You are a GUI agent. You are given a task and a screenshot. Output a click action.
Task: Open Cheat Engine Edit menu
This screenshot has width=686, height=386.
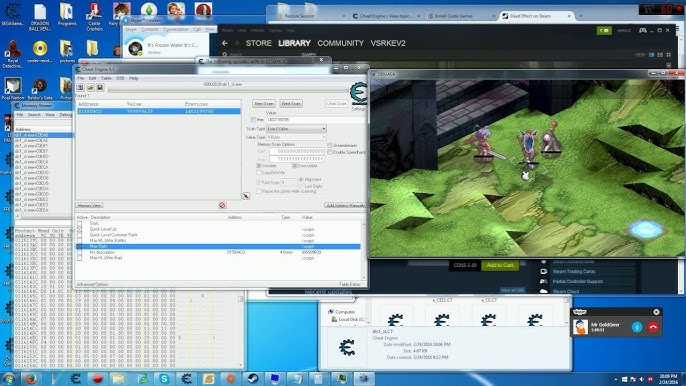(92, 78)
